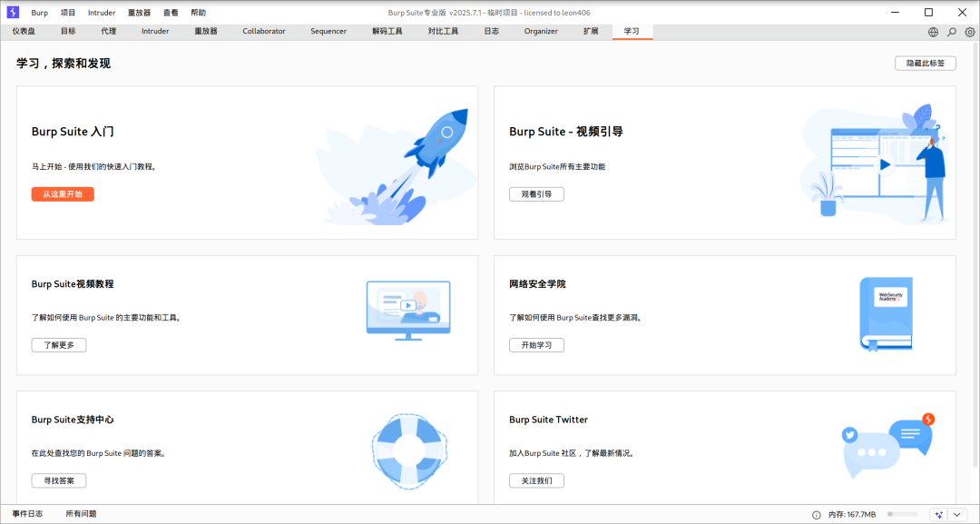The width and height of the screenshot is (980, 524).
Task: Switch to the Organizer tab
Action: [541, 31]
